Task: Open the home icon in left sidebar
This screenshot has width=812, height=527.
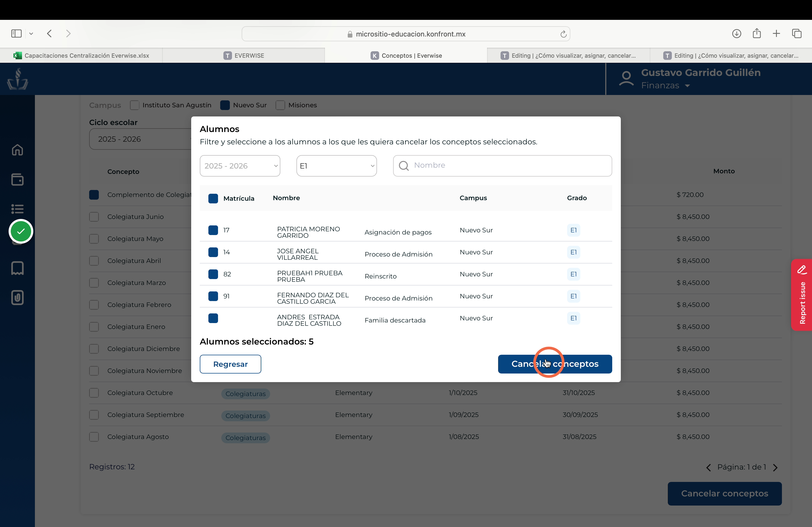Action: coord(17,150)
